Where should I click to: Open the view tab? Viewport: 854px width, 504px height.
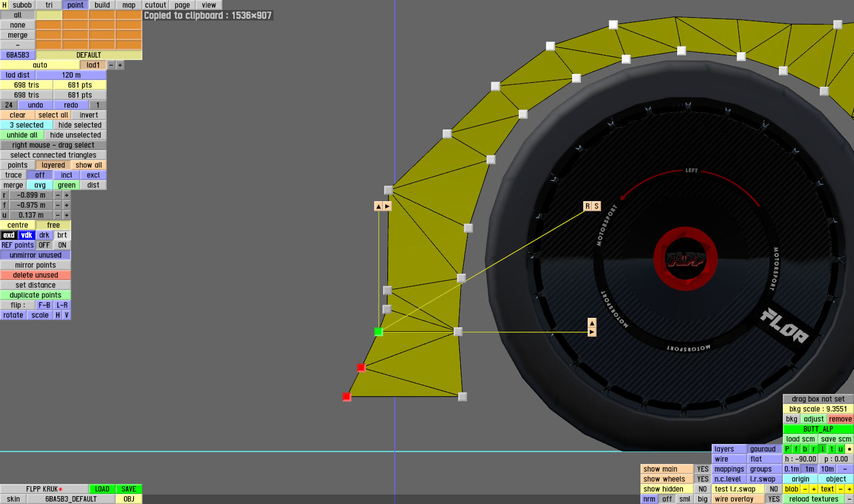click(209, 5)
